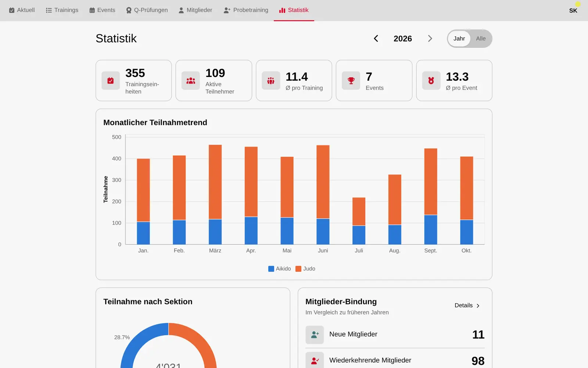Open Mitglieder-Bindung Details link
Image resolution: width=588 pixels, height=368 pixels.
click(467, 305)
